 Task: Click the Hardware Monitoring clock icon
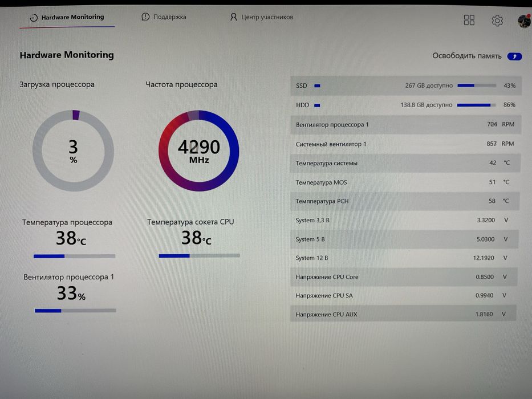pos(33,18)
